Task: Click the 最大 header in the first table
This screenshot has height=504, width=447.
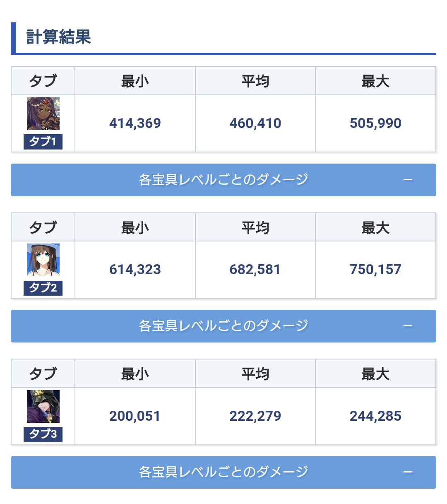Action: point(375,81)
